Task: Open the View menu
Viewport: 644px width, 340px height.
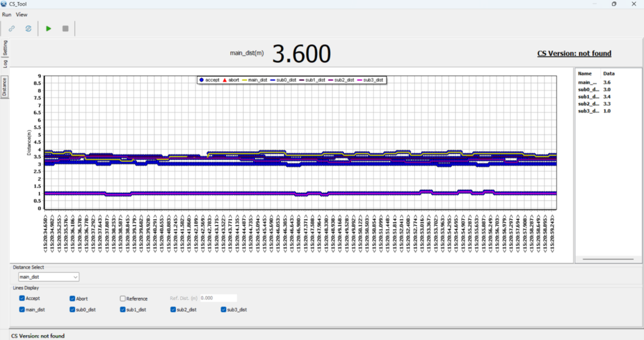Action: point(21,14)
